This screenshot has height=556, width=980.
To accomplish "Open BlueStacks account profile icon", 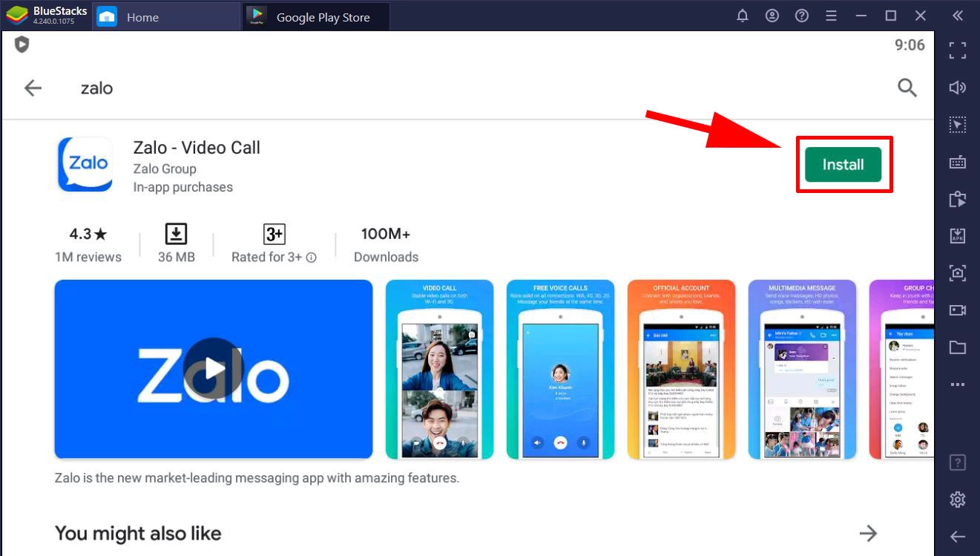I will [772, 16].
